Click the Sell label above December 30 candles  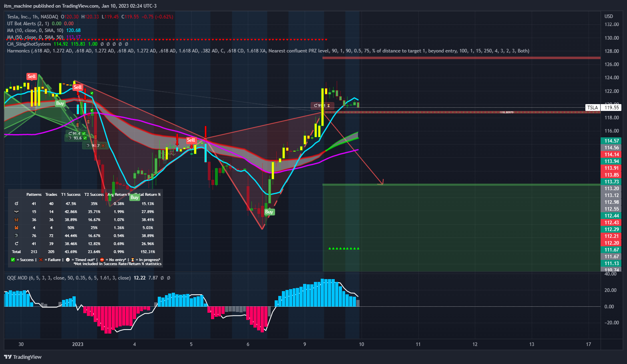click(32, 76)
